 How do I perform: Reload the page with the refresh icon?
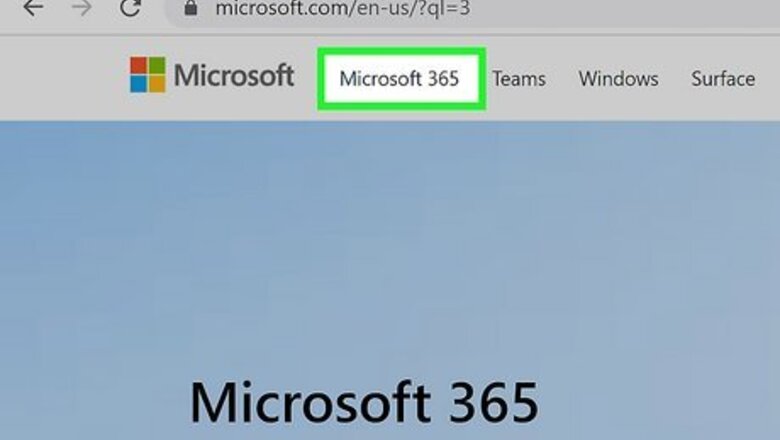(x=130, y=7)
